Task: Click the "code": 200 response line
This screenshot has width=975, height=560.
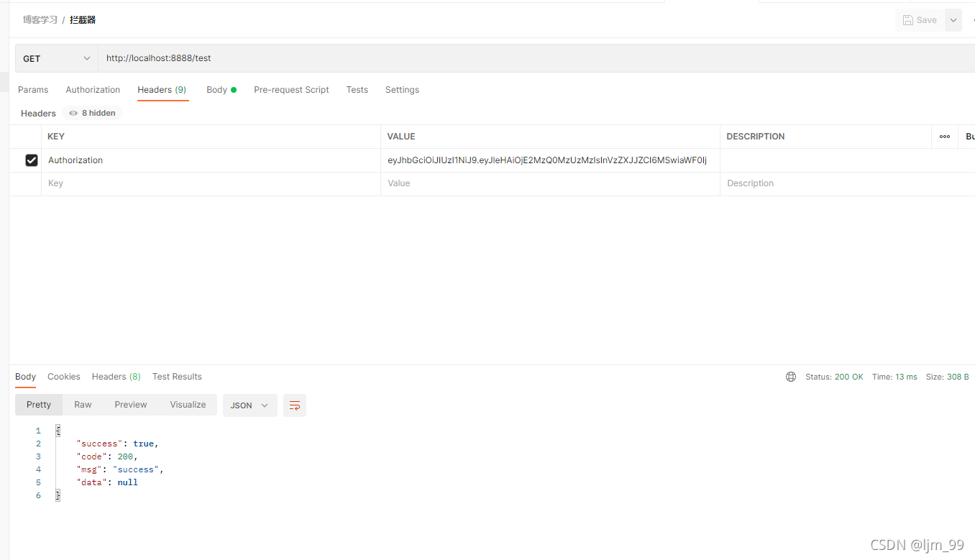Action: (x=106, y=456)
